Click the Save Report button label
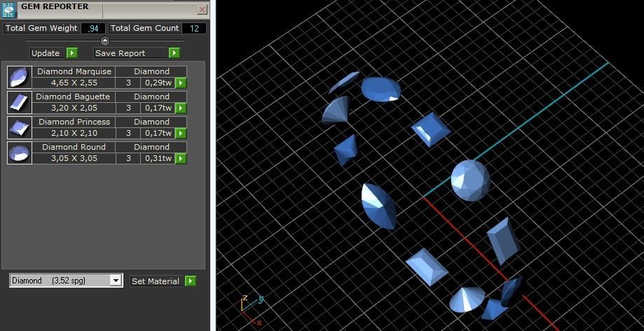The width and height of the screenshot is (644, 331). pyautogui.click(x=130, y=53)
